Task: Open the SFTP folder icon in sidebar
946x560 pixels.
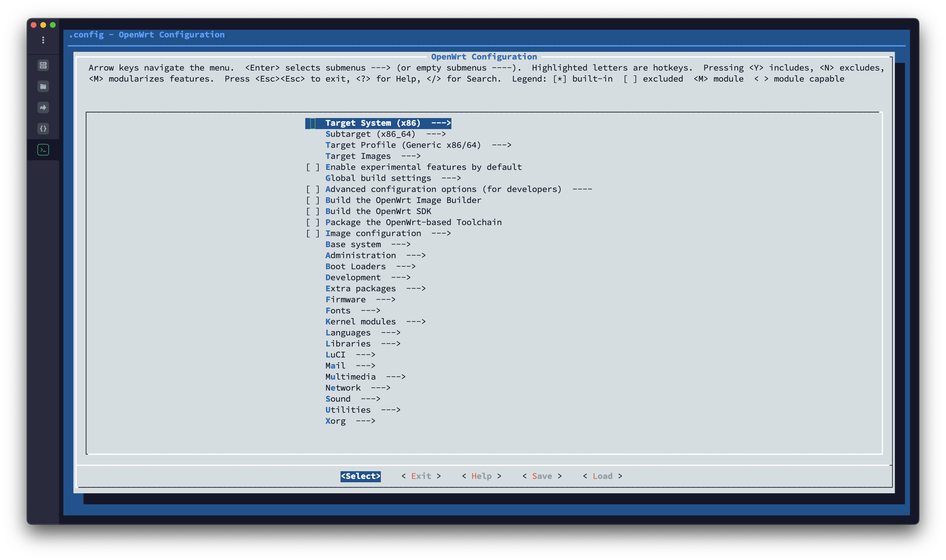Action: click(x=43, y=86)
